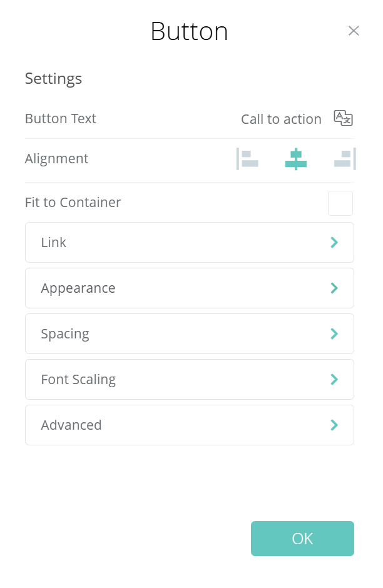Click the translate icon beside Button Text
The image size is (383, 588).
(x=343, y=118)
